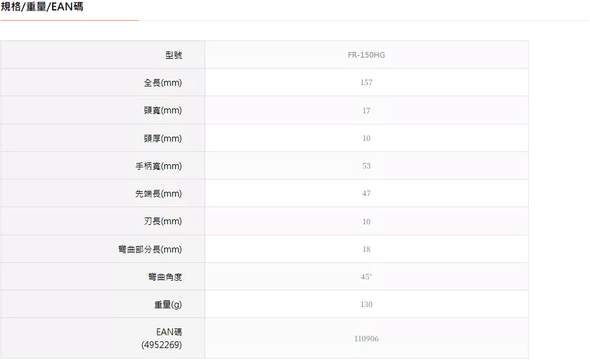Click the 先端長 value 47
The height and width of the screenshot is (364, 590).
click(366, 193)
